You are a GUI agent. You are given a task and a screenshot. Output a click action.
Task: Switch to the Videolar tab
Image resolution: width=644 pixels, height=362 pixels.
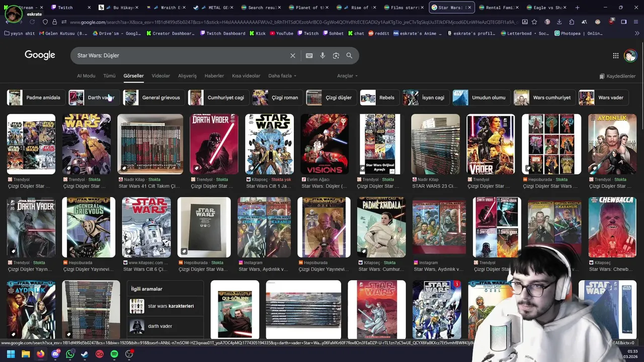click(x=161, y=76)
